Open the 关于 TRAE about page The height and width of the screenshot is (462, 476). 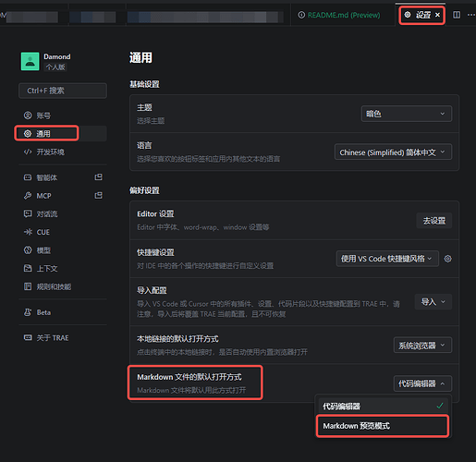[63, 338]
